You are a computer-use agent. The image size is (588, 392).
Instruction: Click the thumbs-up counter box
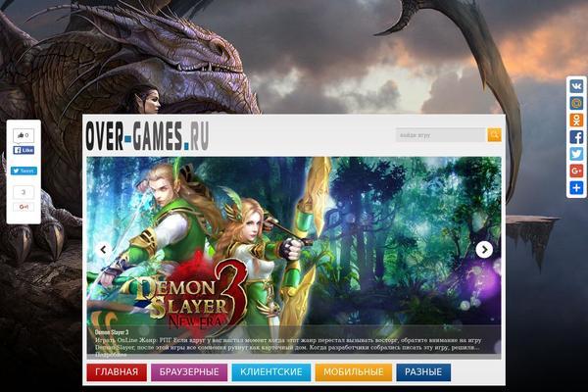pyautogui.click(x=24, y=135)
